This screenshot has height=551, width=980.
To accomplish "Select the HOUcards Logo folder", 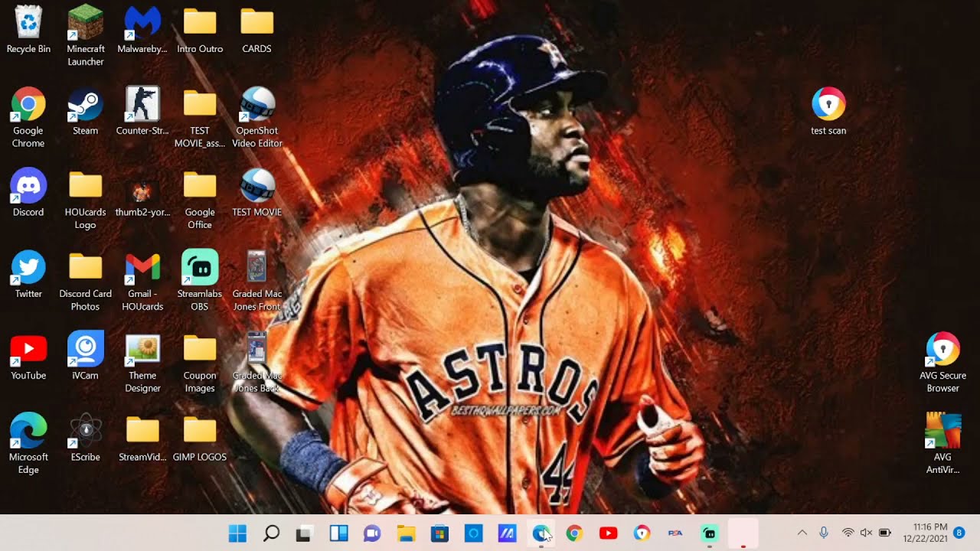I will coord(86,199).
